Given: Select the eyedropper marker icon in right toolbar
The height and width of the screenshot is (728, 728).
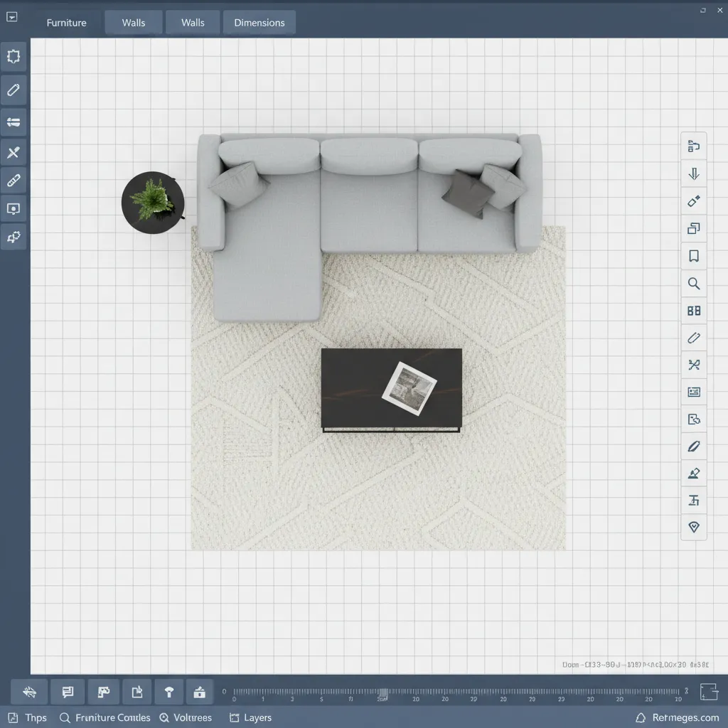Looking at the screenshot, I should 694,201.
